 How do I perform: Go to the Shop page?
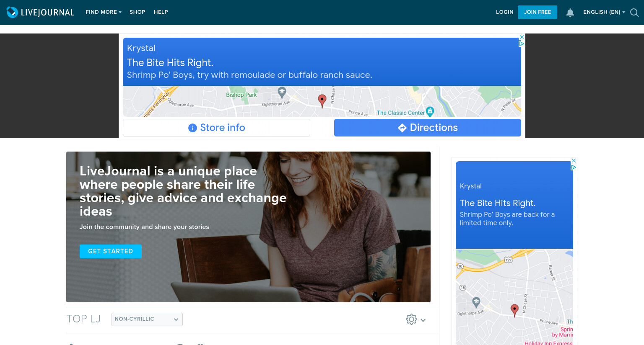(x=137, y=12)
